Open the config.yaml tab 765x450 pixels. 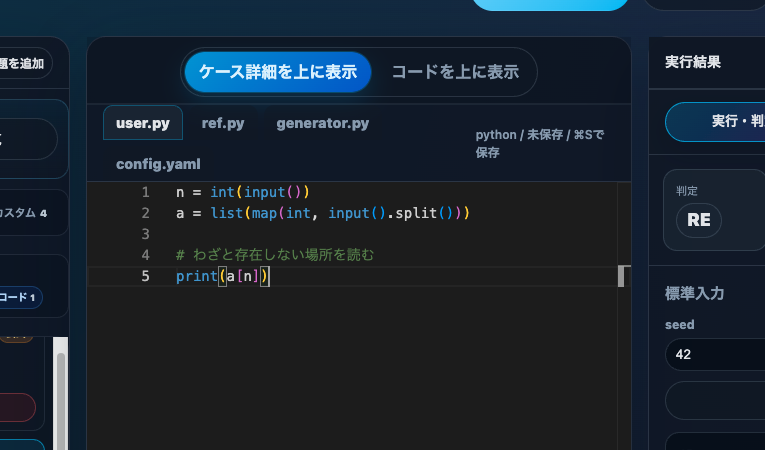[x=158, y=164]
